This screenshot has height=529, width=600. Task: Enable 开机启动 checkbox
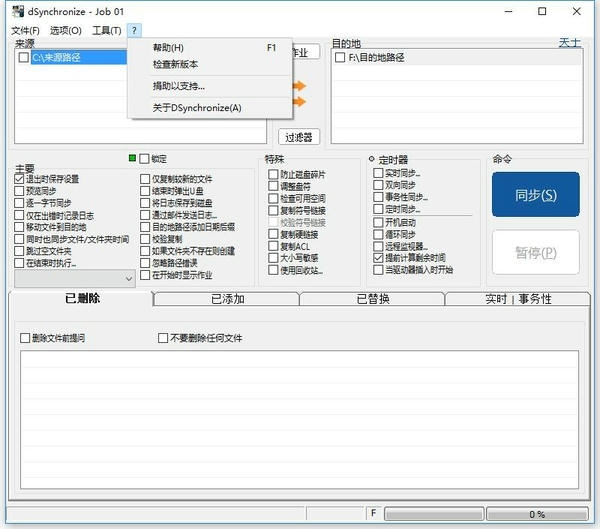pos(378,222)
